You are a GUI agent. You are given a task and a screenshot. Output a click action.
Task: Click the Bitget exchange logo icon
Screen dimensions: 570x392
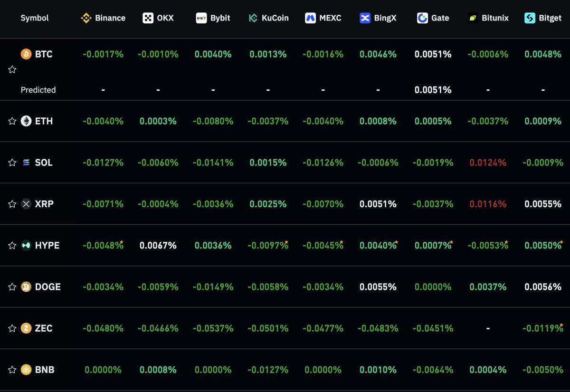coord(530,18)
